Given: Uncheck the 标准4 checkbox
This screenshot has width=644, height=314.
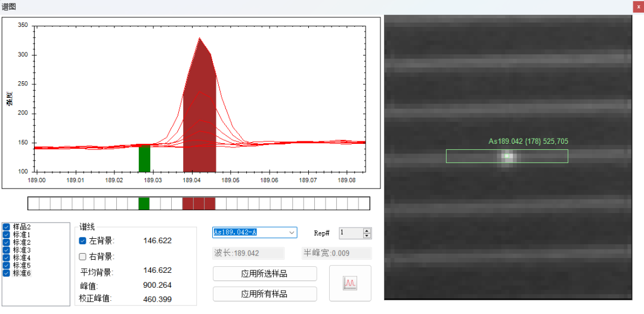Looking at the screenshot, I should pos(7,258).
